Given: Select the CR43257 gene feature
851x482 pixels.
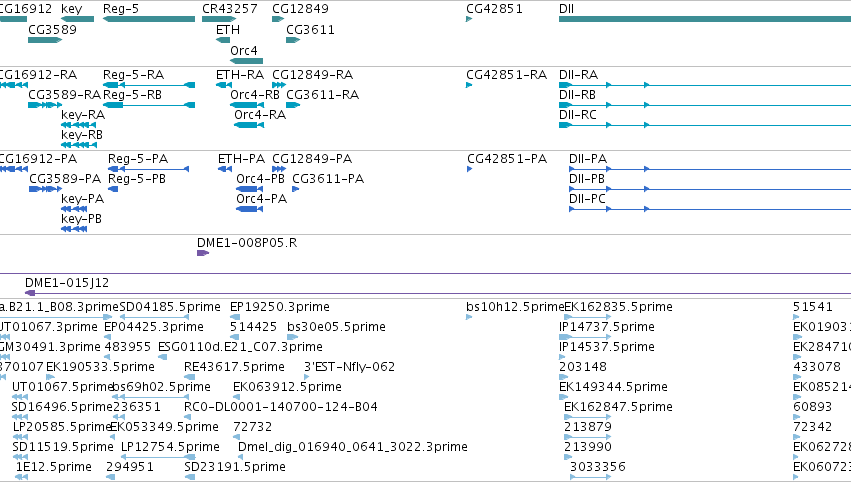Looking at the screenshot, I should tap(219, 19).
